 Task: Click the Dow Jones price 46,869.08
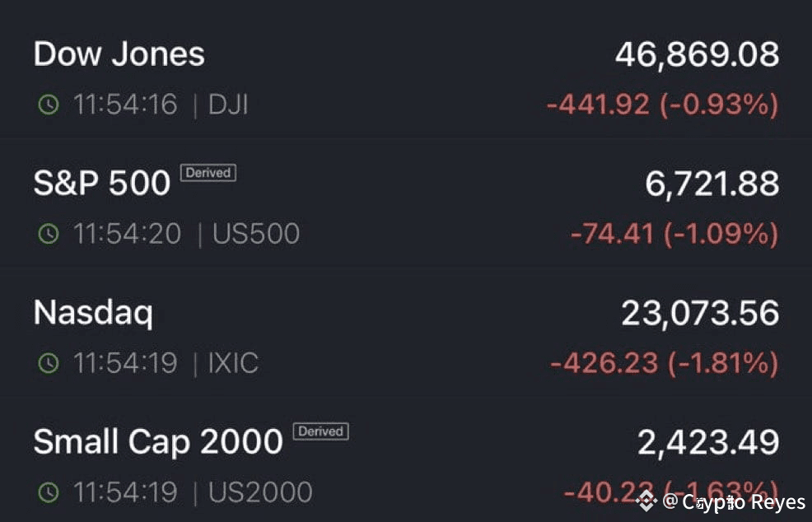pyautogui.click(x=697, y=54)
